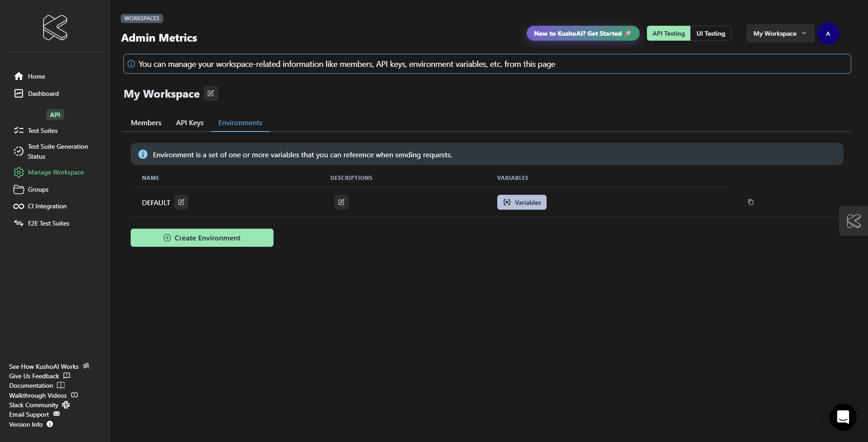
Task: Open Slack Community link
Action: click(x=34, y=405)
